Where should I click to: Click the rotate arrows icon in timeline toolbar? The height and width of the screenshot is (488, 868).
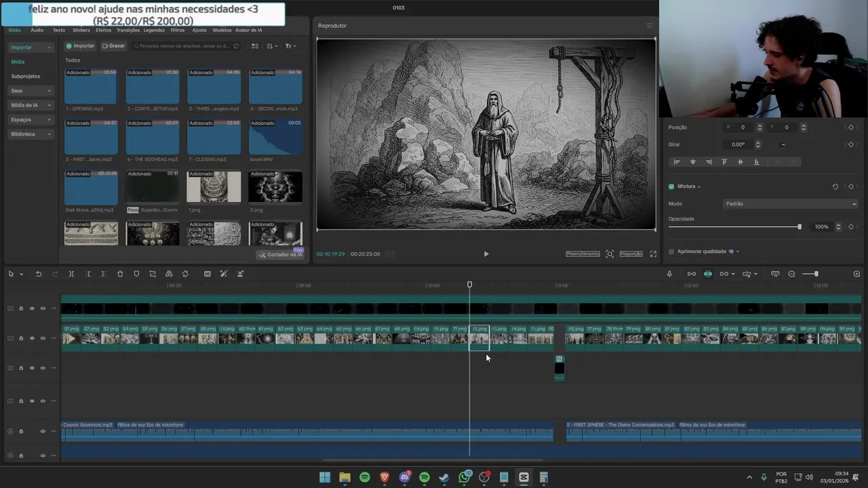click(x=185, y=274)
